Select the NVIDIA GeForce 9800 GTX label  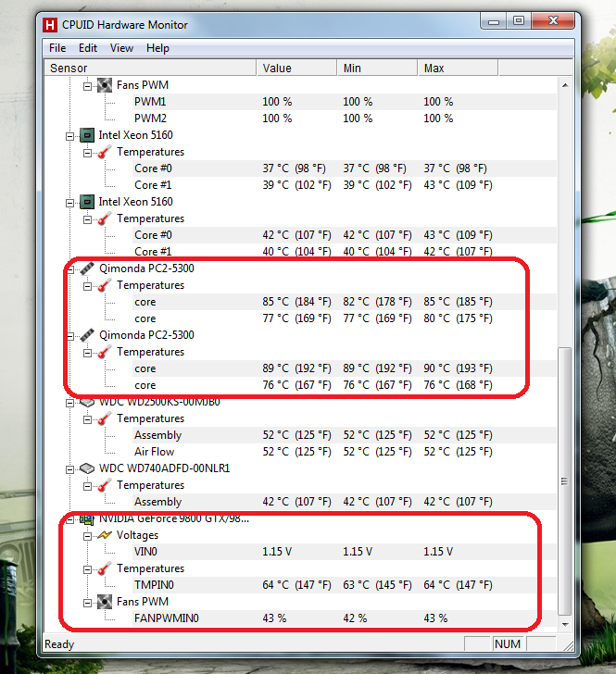[174, 518]
